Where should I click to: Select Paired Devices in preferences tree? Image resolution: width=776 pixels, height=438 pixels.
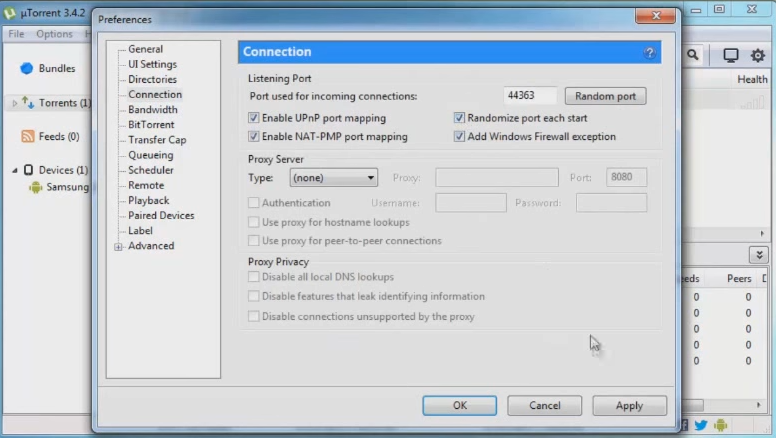(161, 215)
